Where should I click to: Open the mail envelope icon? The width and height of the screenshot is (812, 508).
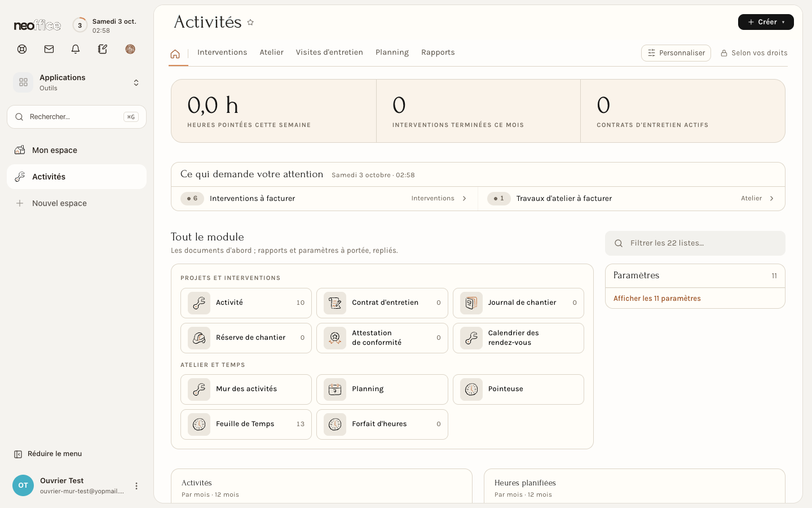coord(49,49)
